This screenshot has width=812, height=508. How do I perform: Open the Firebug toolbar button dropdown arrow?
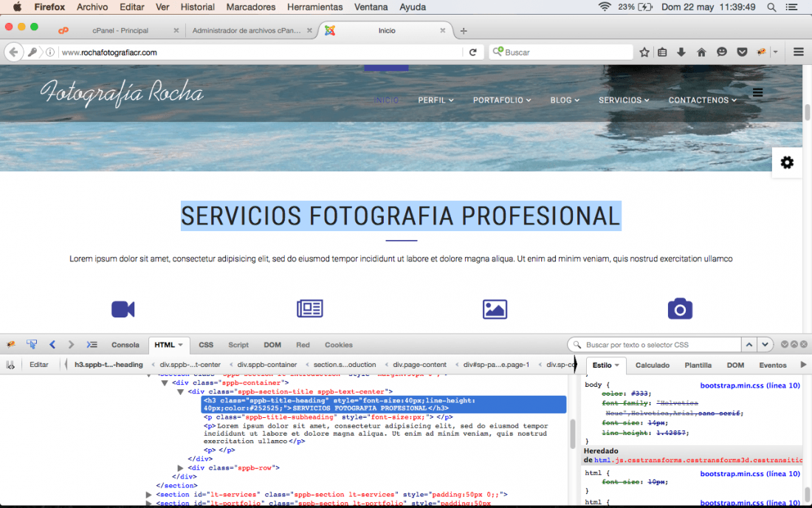pos(775,52)
